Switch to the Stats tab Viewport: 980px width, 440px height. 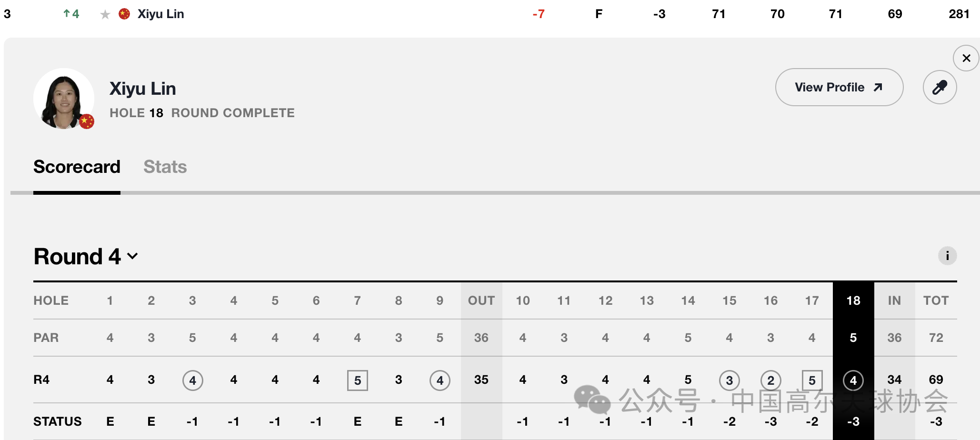pyautogui.click(x=165, y=167)
